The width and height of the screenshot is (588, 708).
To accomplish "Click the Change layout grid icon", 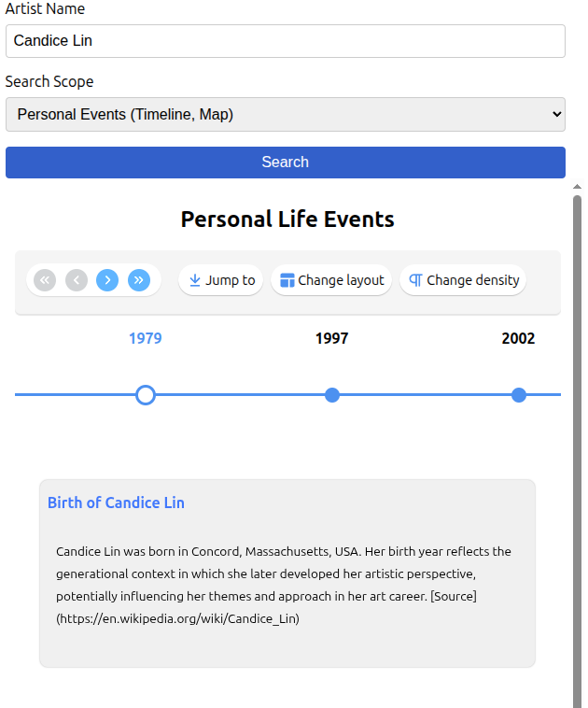I will [x=287, y=280].
